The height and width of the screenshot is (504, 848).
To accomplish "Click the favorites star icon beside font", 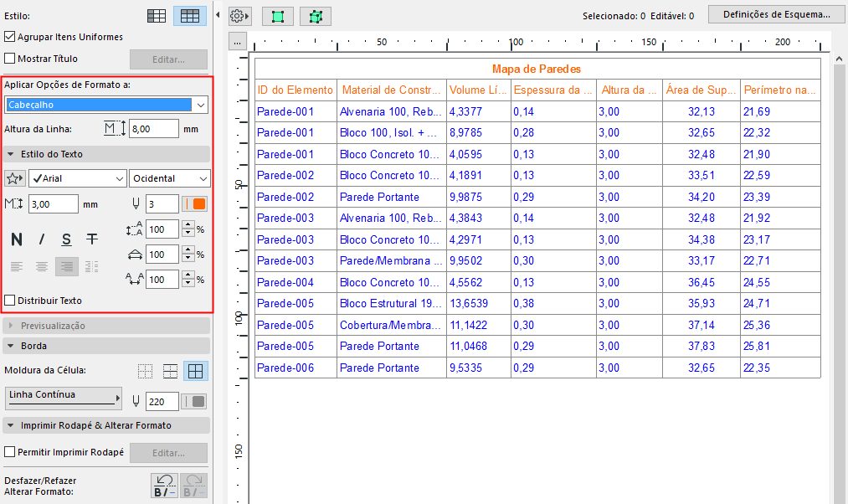I will (14, 178).
